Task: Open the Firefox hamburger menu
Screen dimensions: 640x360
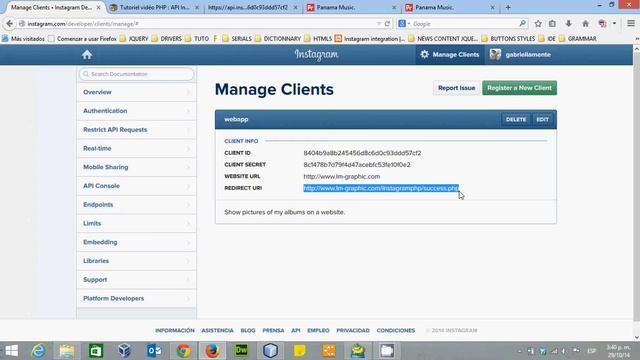Action: (x=631, y=24)
